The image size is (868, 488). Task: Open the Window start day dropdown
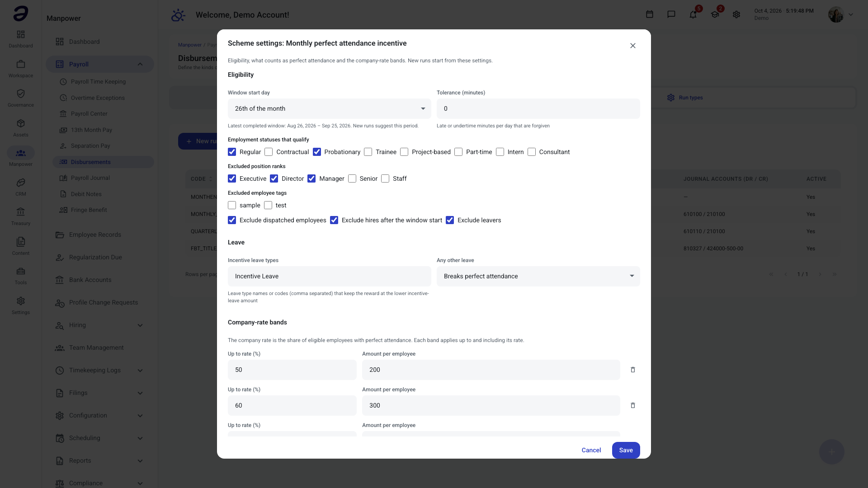[330, 108]
